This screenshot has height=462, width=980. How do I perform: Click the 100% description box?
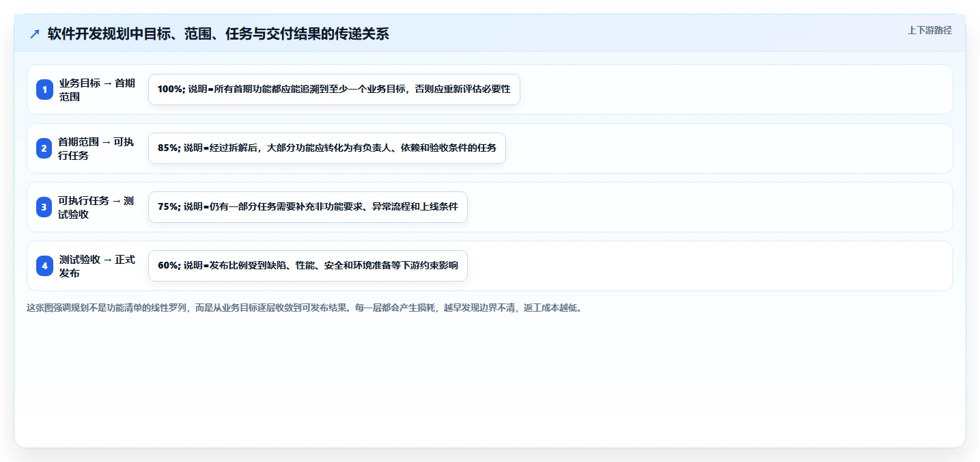[334, 90]
